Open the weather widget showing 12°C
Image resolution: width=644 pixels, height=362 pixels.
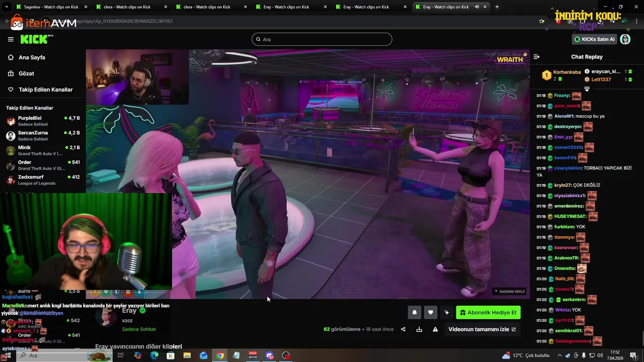coord(526,355)
